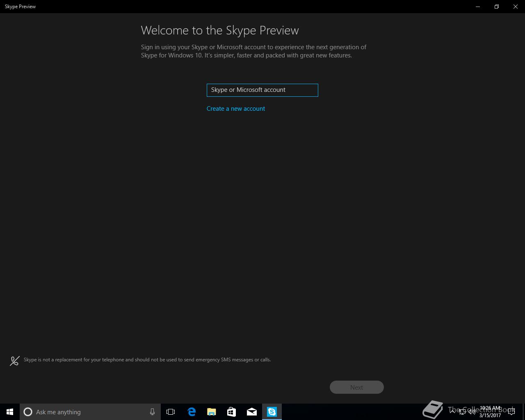This screenshot has height=420, width=525.
Task: Open the Windows Store taskbar icon
Action: (x=231, y=412)
